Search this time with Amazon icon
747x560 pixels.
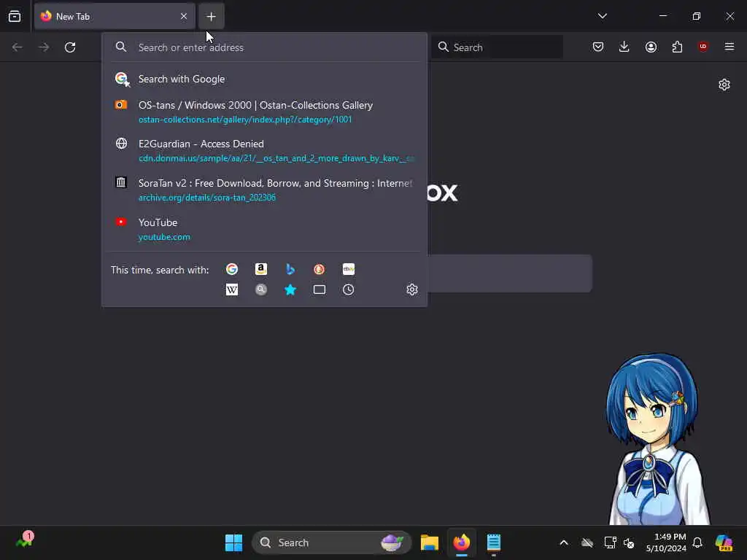pos(261,270)
